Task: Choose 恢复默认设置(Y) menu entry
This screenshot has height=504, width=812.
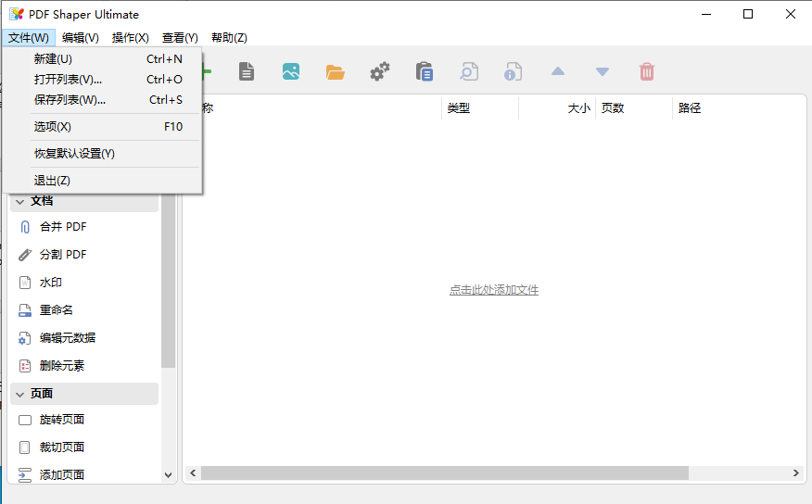Action: [103, 154]
